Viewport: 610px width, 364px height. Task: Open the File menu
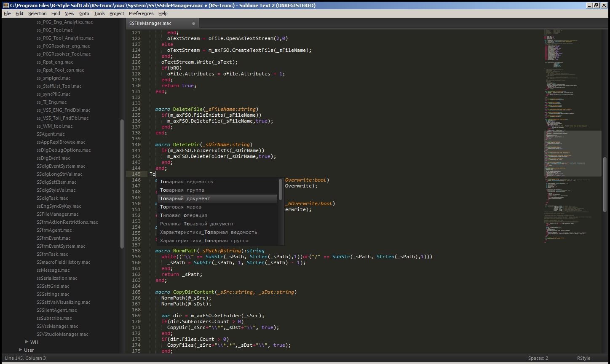pyautogui.click(x=7, y=13)
